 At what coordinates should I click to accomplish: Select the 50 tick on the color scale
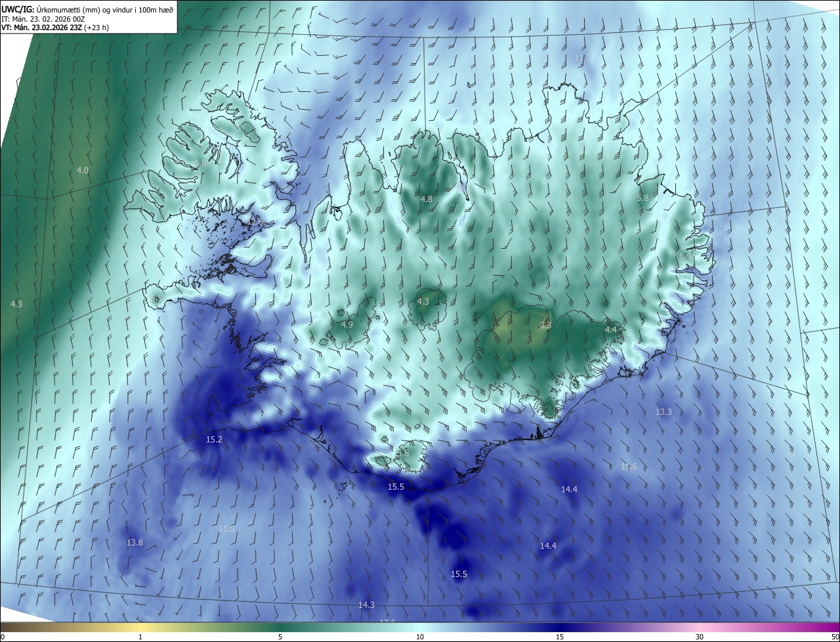tap(835, 637)
